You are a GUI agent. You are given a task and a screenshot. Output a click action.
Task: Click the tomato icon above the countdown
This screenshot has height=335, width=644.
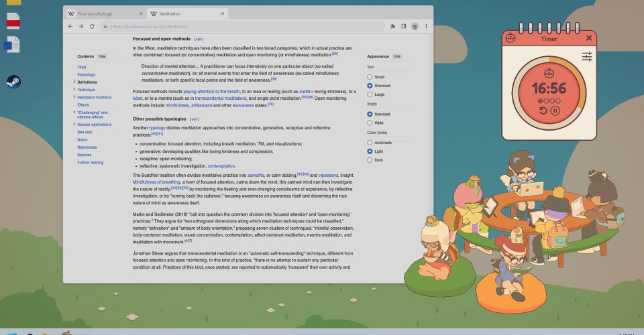[549, 74]
